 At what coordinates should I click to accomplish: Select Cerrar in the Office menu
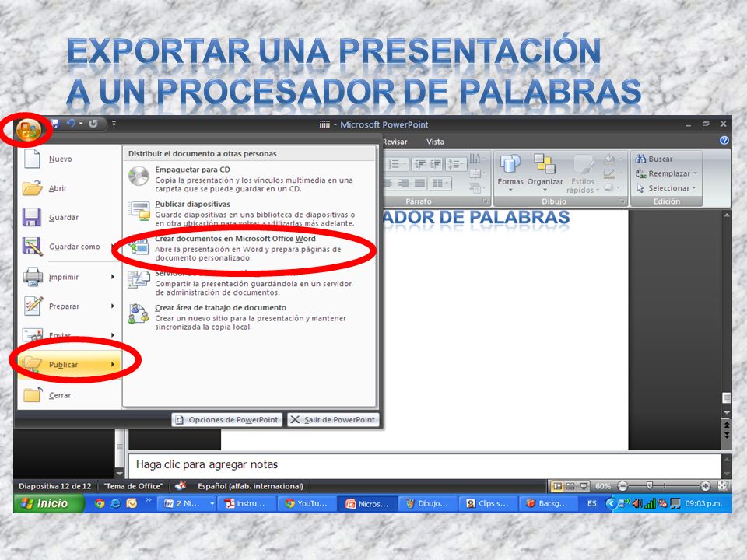pyautogui.click(x=69, y=395)
